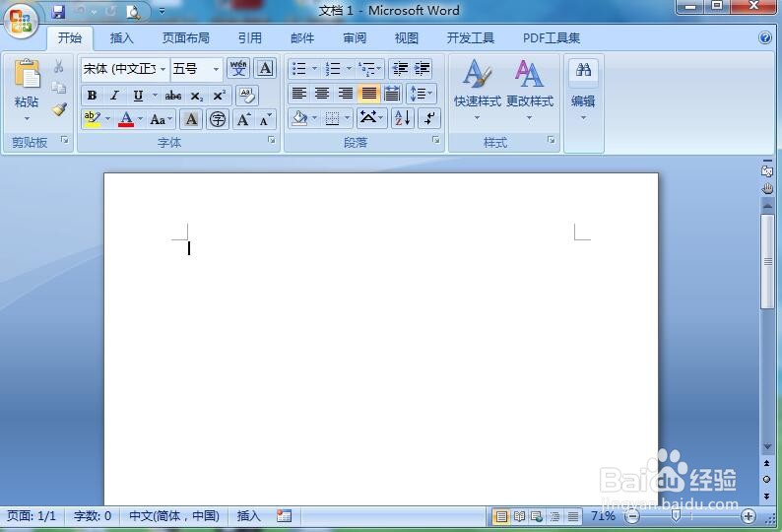Expand the font name dropdown 宋体
Screen dimensions: 782x532
click(x=163, y=69)
